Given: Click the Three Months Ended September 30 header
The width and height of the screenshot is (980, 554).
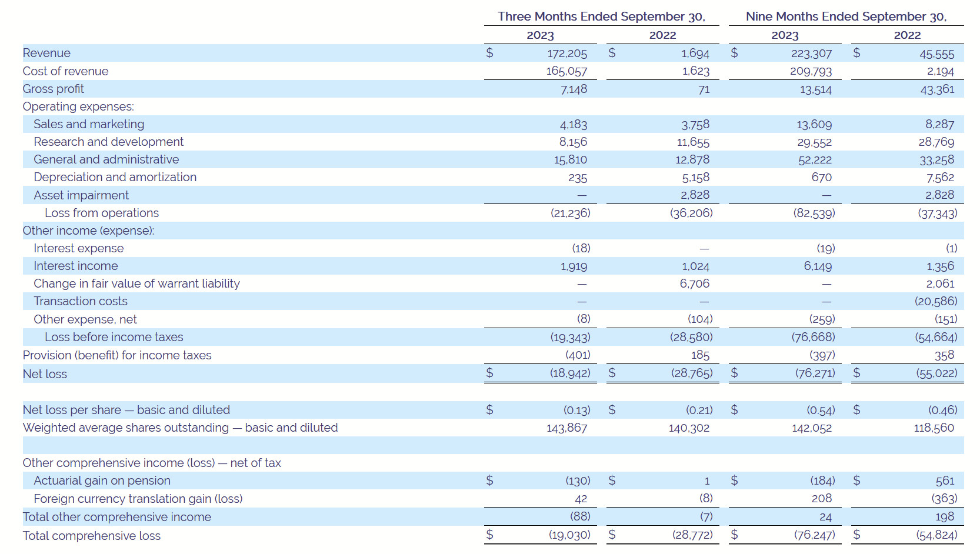Looking at the screenshot, I should 601,16.
